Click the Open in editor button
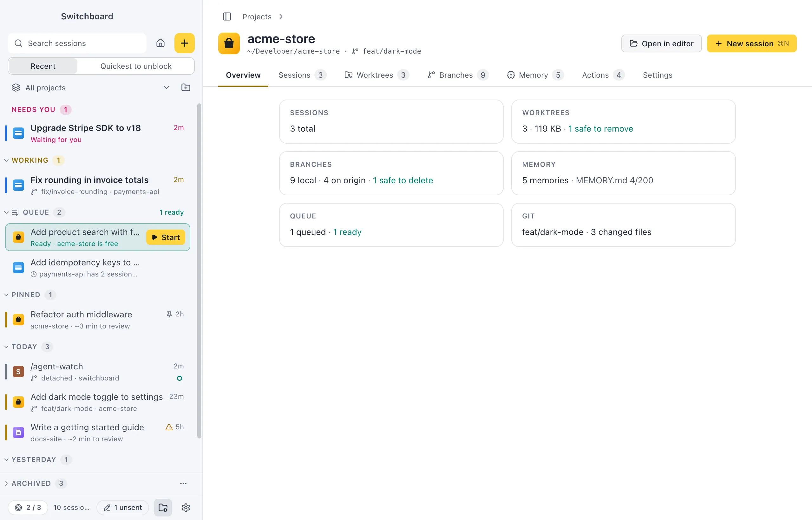Viewport: 812px width, 520px height. (x=661, y=43)
